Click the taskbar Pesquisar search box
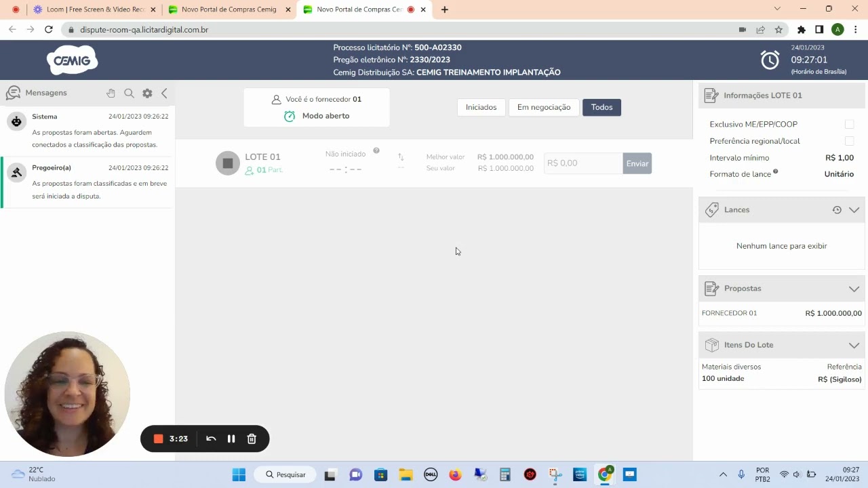868x488 pixels. [x=285, y=474]
